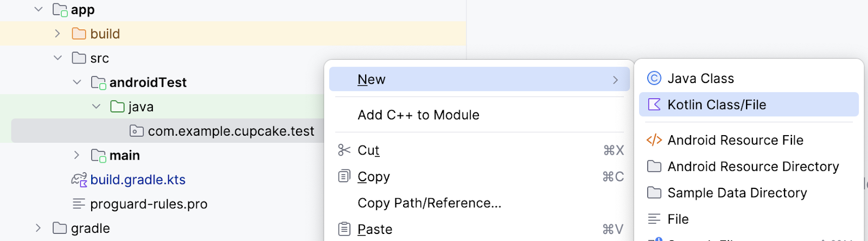Click the Cut scissors icon
This screenshot has width=868, height=241.
344,150
